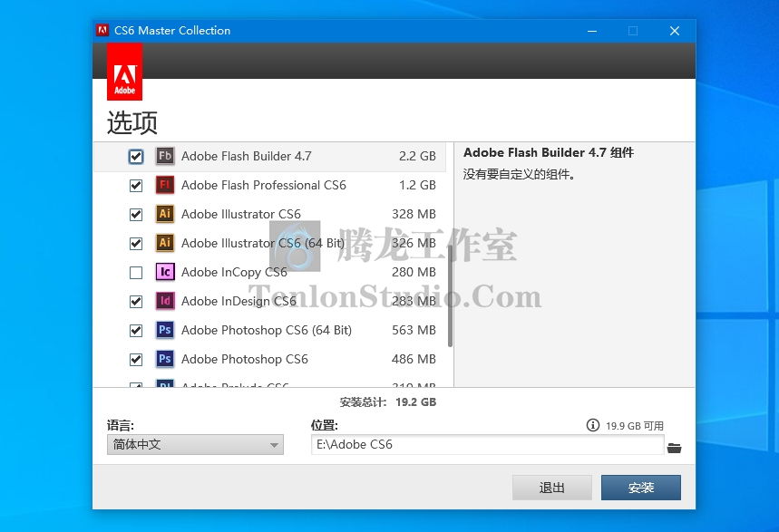This screenshot has height=532, width=779.
Task: Uncheck Adobe Flash Builder 4.7
Action: tap(136, 157)
